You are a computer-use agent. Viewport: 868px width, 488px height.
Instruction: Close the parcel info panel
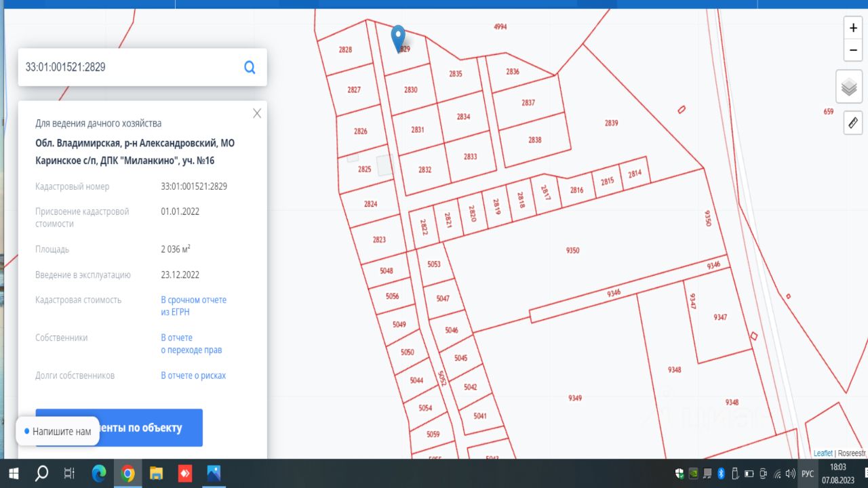click(257, 113)
